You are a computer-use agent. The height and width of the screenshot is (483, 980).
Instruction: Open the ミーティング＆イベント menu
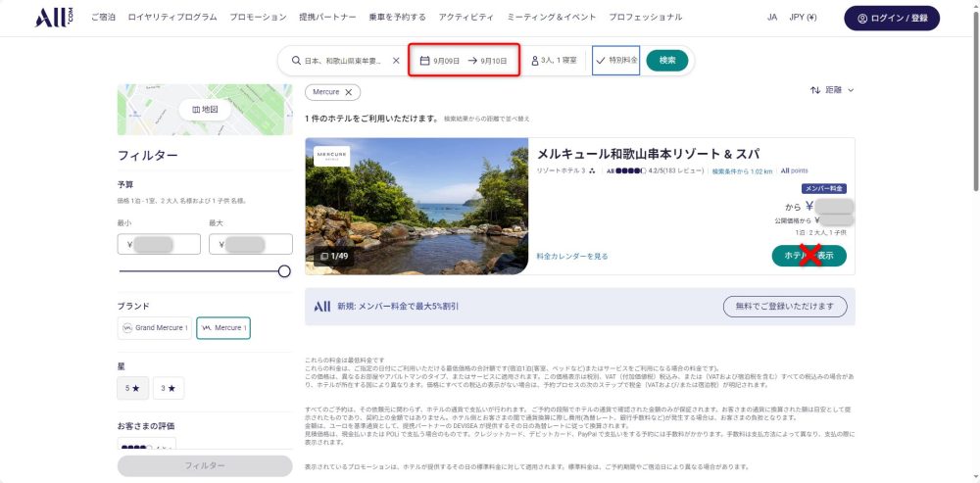551,18
